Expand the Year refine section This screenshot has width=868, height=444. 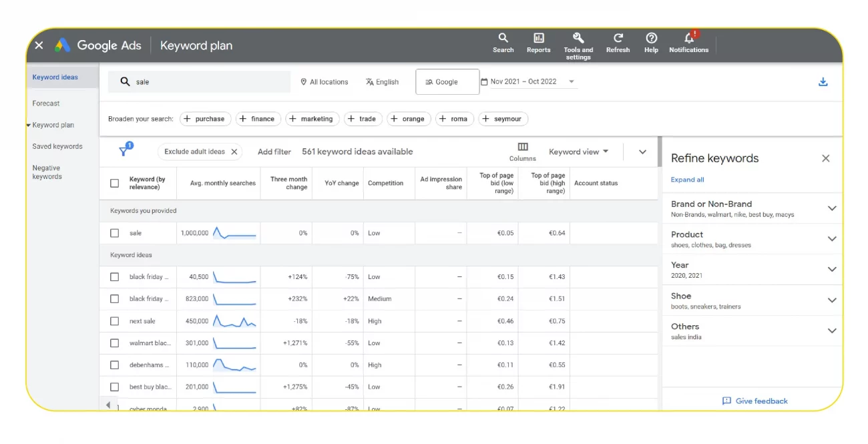832,270
